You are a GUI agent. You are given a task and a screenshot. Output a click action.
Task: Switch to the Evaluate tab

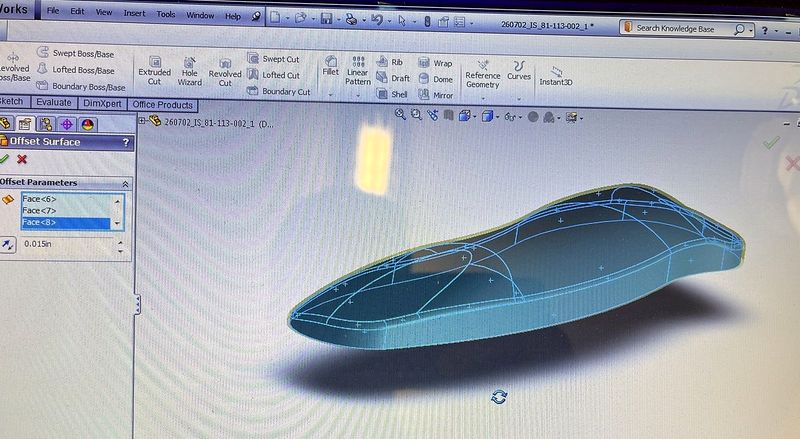54,102
